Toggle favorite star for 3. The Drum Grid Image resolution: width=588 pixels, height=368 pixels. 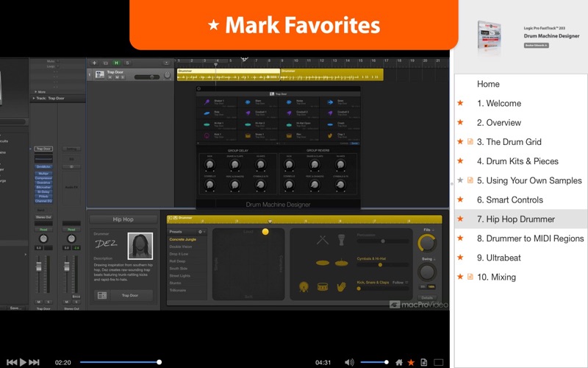click(x=460, y=141)
